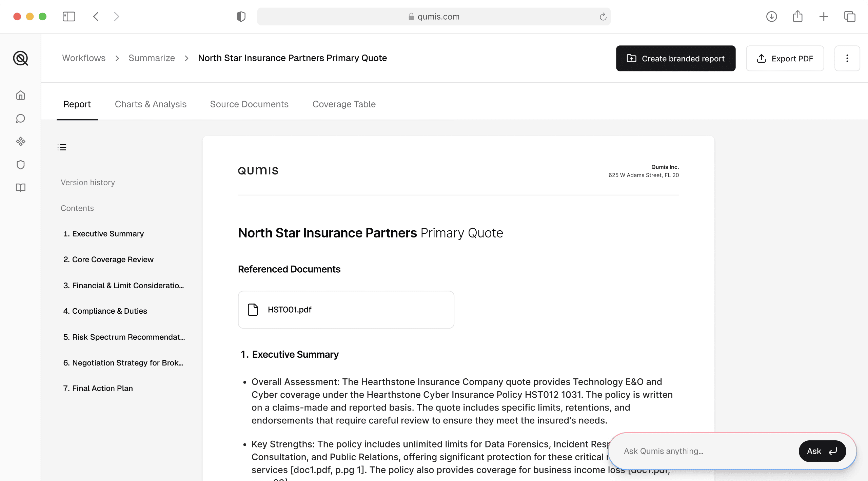Expand section 3 Financial & Limit Considerations
The height and width of the screenshot is (481, 868).
click(123, 285)
